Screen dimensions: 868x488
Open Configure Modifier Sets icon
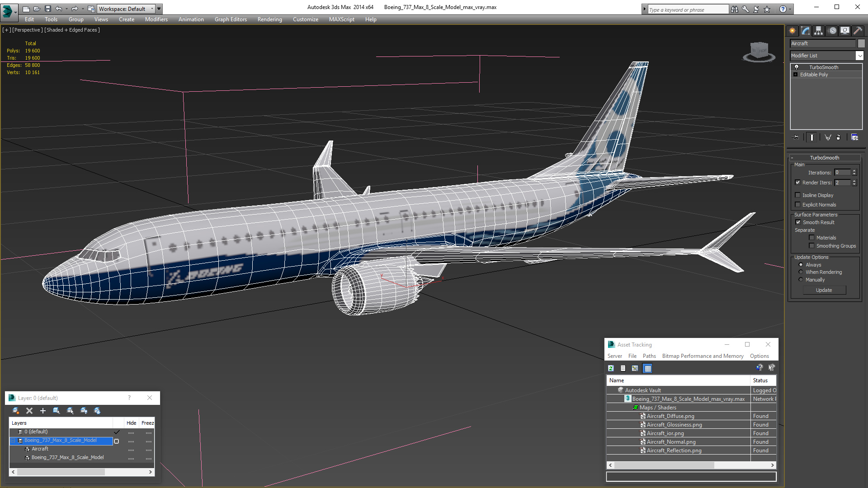point(854,137)
